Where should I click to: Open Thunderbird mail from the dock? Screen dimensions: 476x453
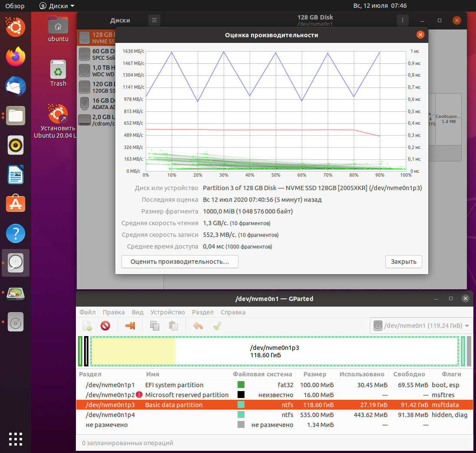[16, 86]
